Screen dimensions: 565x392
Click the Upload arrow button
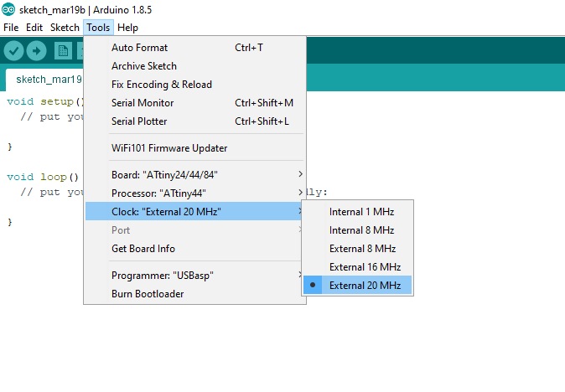pos(36,50)
